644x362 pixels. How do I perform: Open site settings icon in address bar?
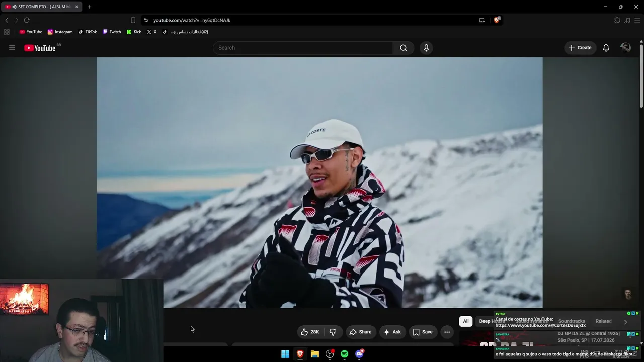click(146, 20)
